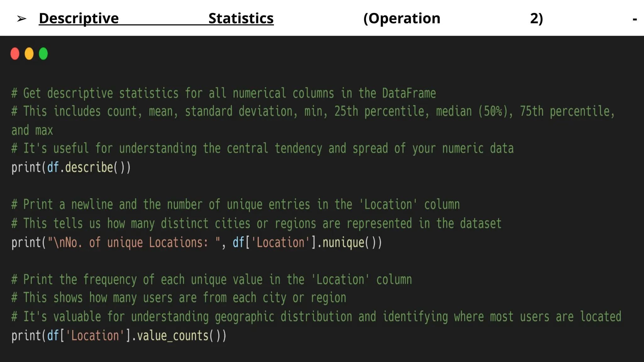644x362 pixels.
Task: Click the green maximize dot
Action: (x=43, y=54)
